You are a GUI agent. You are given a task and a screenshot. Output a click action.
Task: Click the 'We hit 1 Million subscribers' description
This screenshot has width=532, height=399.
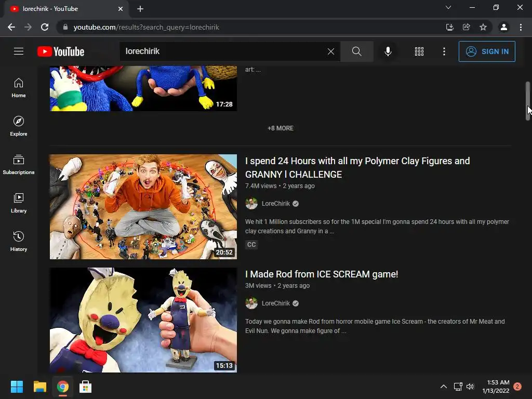(x=377, y=227)
